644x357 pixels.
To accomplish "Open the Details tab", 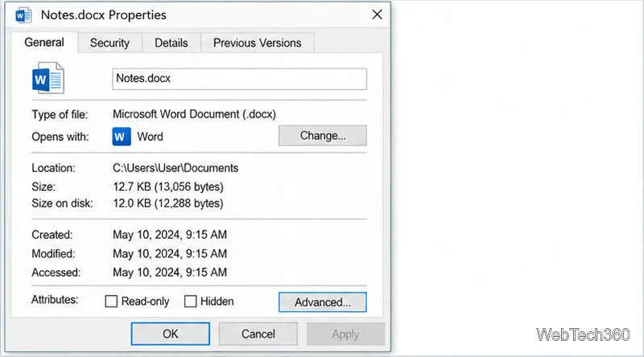I will coord(171,43).
